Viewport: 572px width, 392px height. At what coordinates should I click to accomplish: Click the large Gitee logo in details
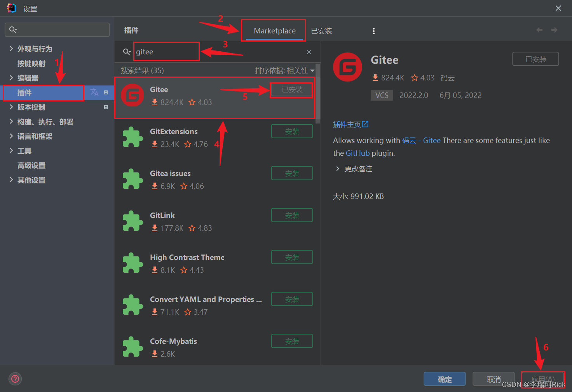click(347, 67)
